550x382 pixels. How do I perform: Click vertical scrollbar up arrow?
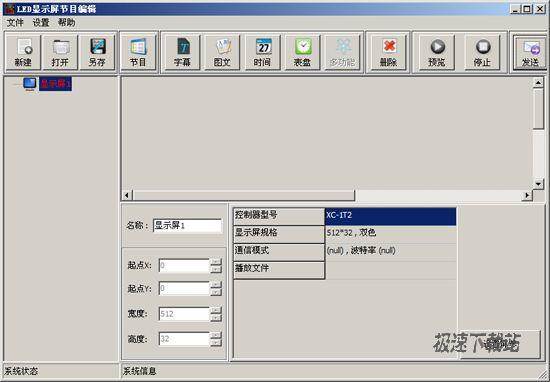tap(538, 83)
